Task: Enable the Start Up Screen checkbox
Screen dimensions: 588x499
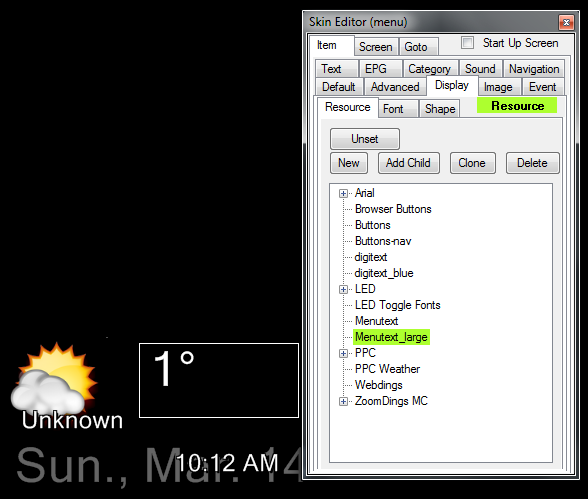Action: (467, 42)
